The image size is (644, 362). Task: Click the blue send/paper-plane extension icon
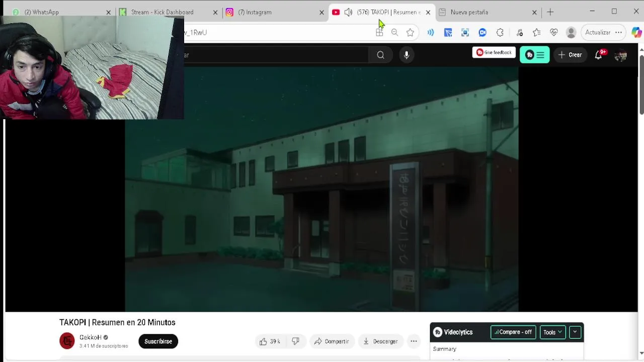click(x=448, y=32)
